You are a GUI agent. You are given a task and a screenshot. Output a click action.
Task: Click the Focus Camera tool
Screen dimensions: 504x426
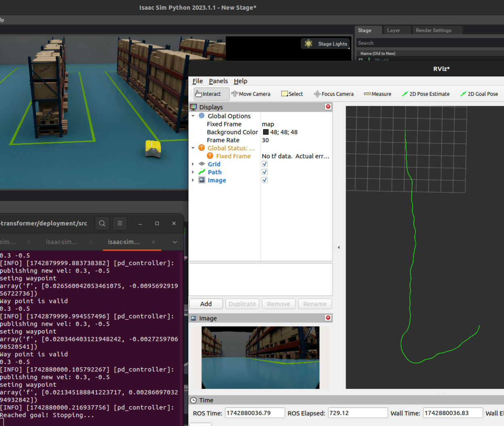(x=333, y=94)
